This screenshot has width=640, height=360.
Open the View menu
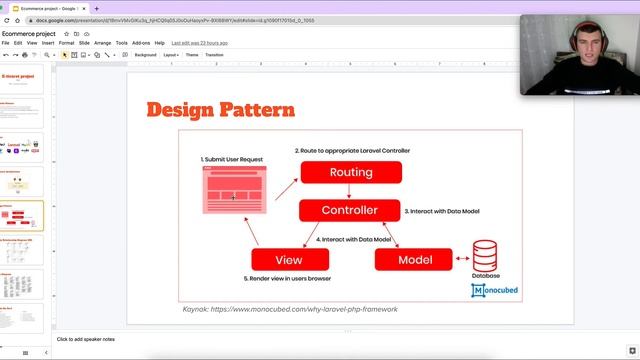click(32, 43)
